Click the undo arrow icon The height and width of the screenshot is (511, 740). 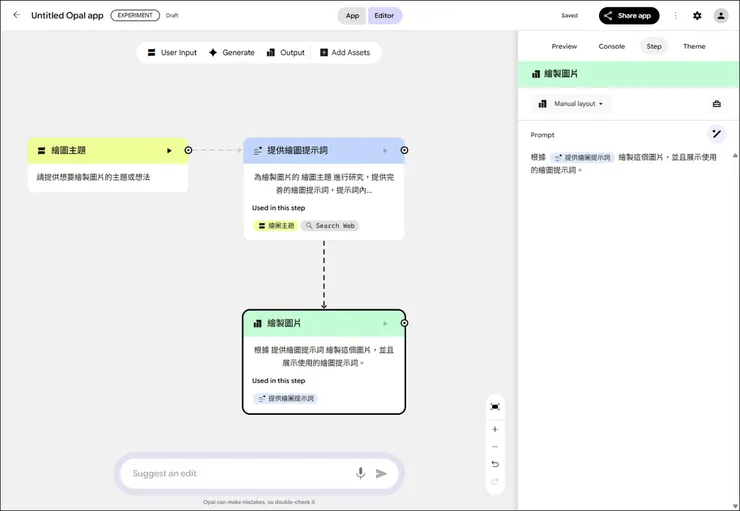pos(495,464)
